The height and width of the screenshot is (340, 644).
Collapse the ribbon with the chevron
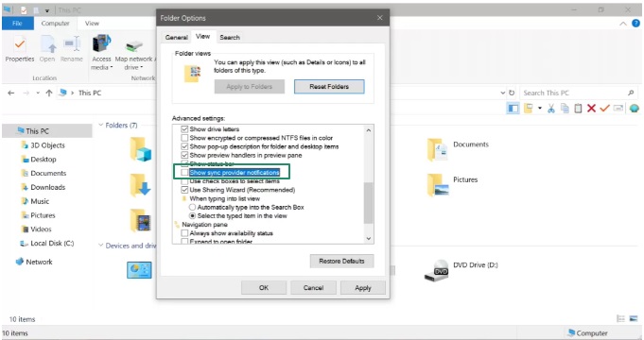[x=623, y=24]
